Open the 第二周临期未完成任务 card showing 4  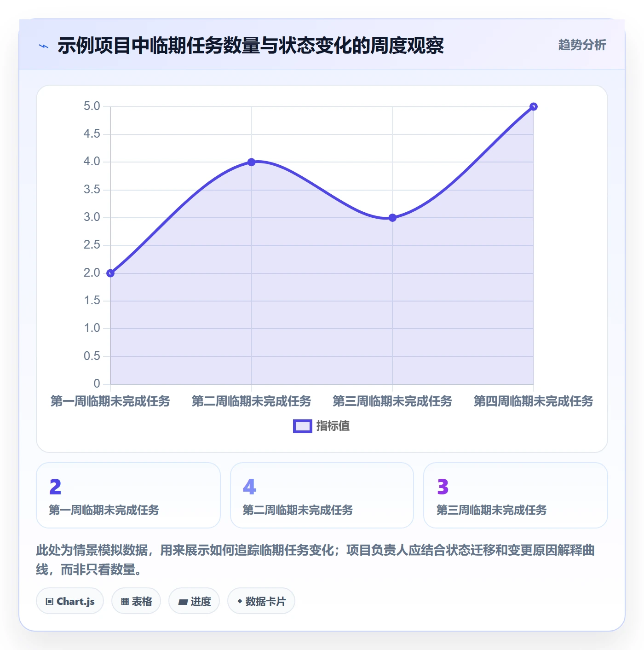click(x=322, y=495)
